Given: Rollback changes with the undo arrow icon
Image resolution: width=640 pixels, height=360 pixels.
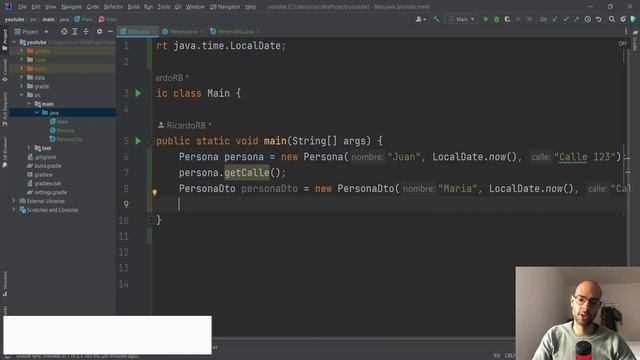Looking at the screenshot, I should 598,19.
